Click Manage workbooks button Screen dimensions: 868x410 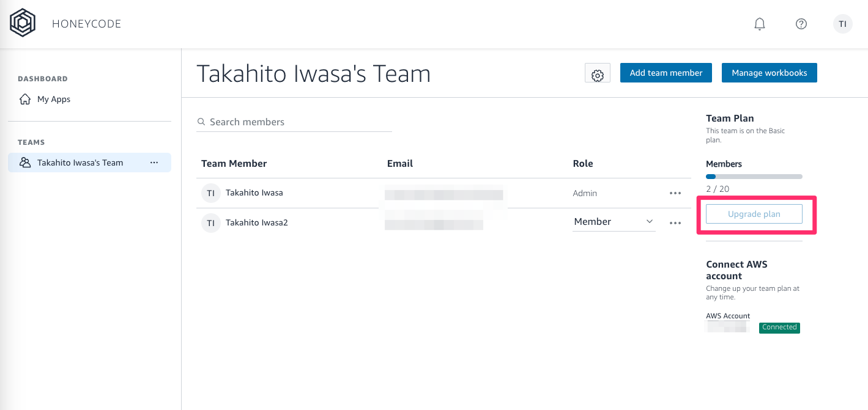(769, 73)
